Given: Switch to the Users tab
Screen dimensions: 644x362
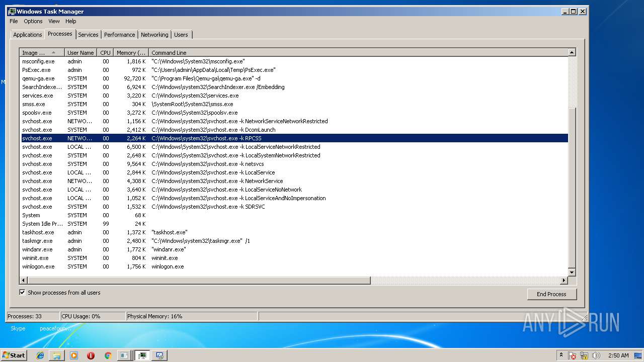Looking at the screenshot, I should pyautogui.click(x=181, y=35).
